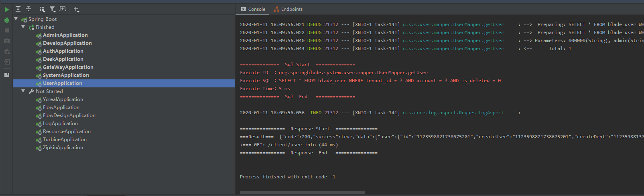The height and width of the screenshot is (196, 644).
Task: Start debugging with the bug icon
Action: pyautogui.click(x=7, y=20)
